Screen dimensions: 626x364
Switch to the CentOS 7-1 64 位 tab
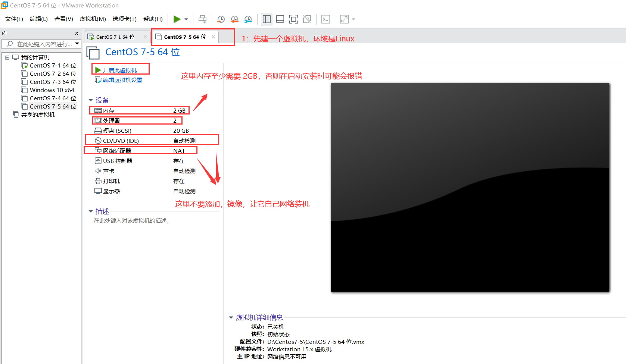point(115,37)
